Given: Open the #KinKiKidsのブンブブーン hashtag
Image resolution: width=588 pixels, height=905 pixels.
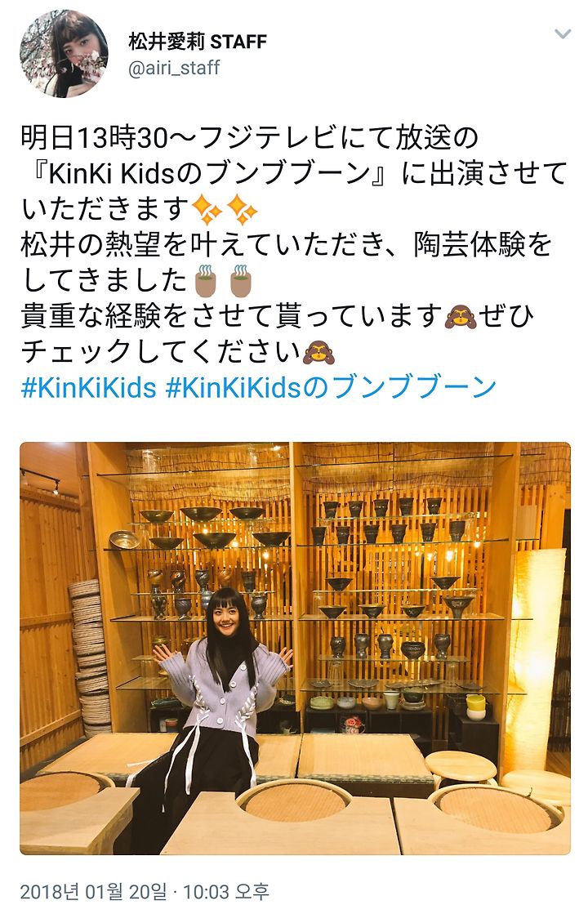Looking at the screenshot, I should [331, 386].
